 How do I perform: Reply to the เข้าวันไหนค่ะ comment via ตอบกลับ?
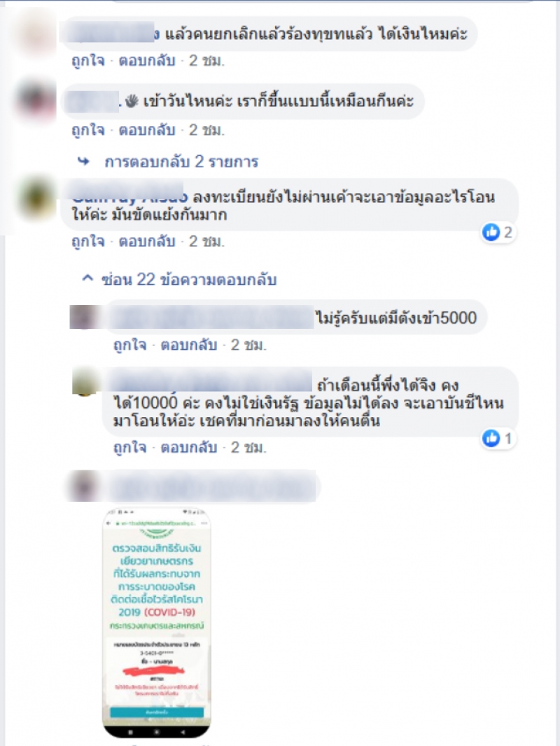147,130
